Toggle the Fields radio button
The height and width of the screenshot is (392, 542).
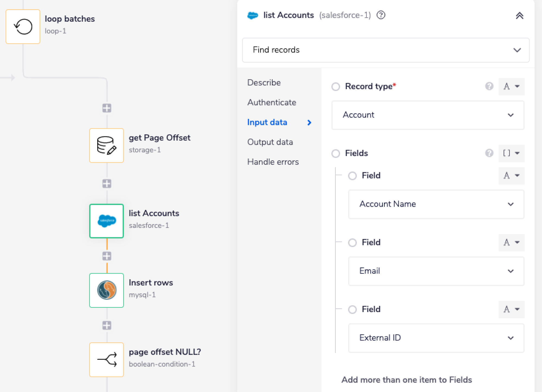[335, 154]
